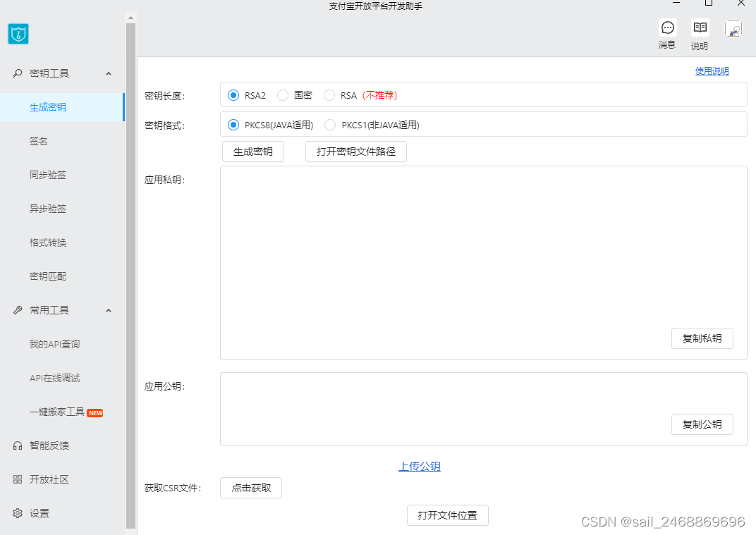The width and height of the screenshot is (756, 535).
Task: Open the 说明 book icon
Action: (700, 28)
